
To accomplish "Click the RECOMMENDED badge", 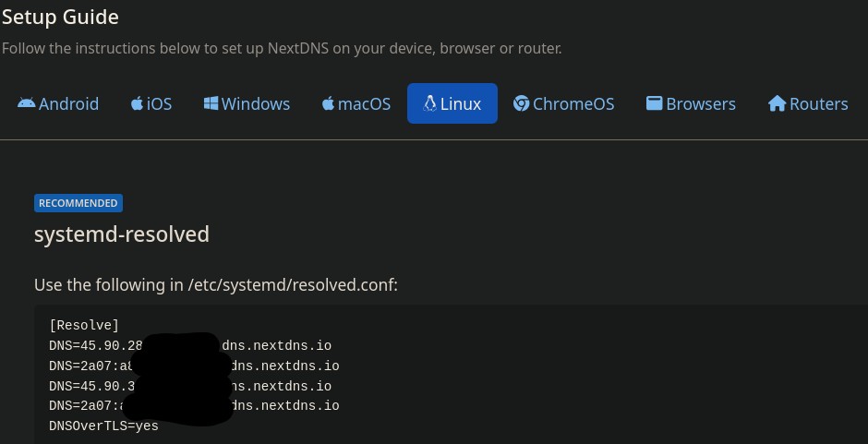I will tap(78, 203).
